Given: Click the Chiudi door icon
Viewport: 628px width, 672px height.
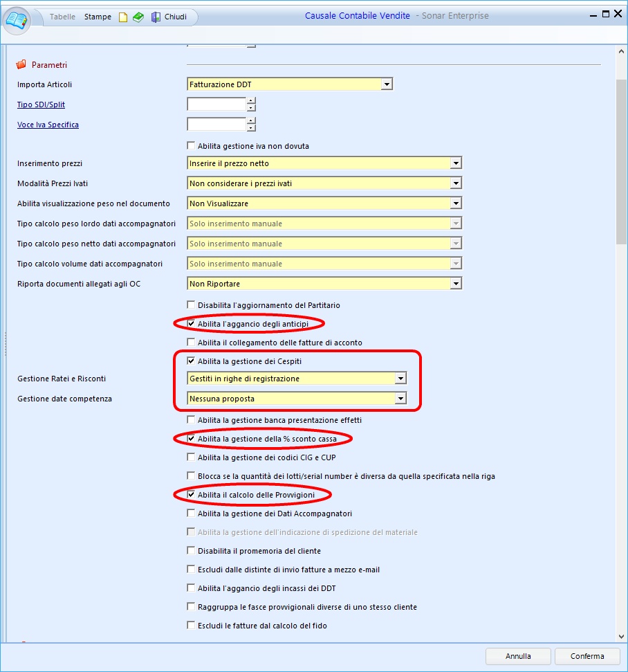Looking at the screenshot, I should [x=156, y=17].
